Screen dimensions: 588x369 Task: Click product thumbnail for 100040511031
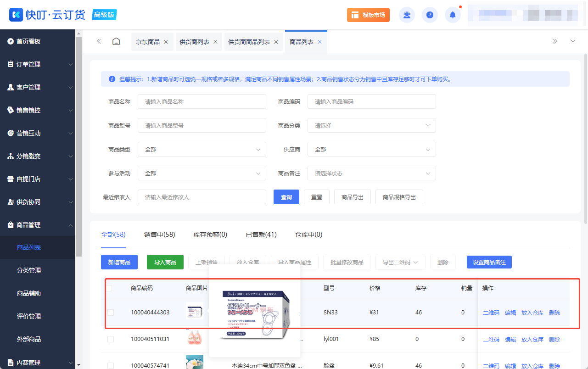(195, 338)
